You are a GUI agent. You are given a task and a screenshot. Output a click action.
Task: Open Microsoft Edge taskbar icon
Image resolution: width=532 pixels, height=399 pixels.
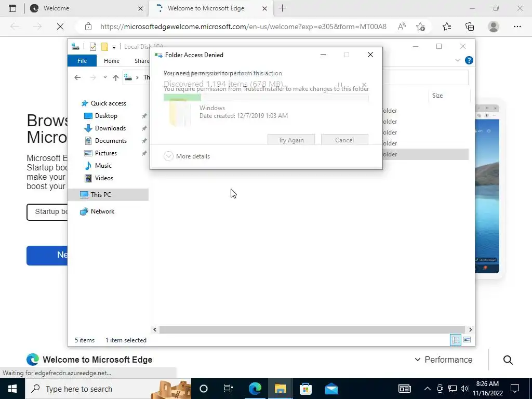[x=255, y=389]
